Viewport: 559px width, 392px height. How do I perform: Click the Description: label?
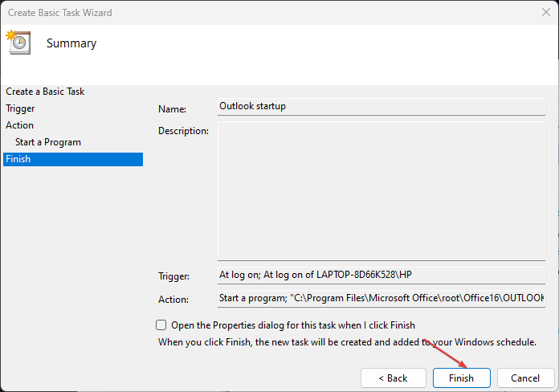click(183, 130)
